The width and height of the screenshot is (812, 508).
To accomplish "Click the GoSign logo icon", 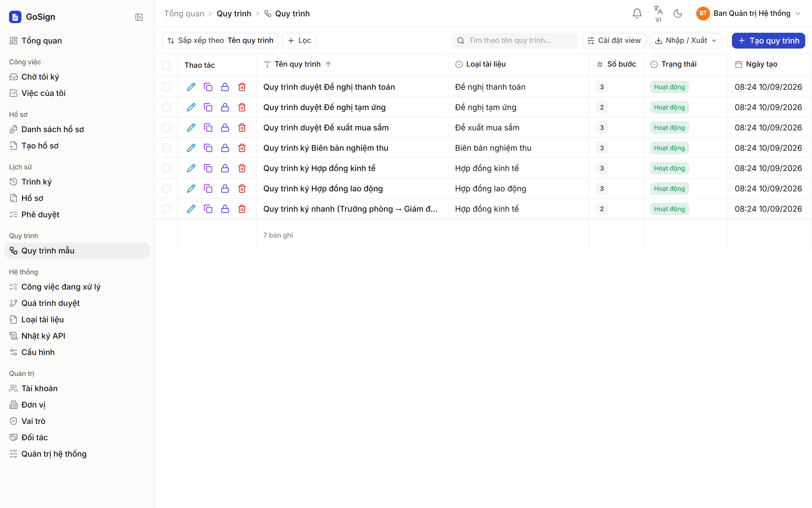I will click(15, 17).
